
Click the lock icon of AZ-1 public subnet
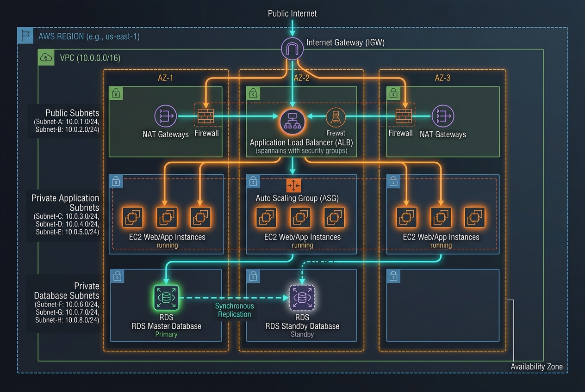[116, 94]
